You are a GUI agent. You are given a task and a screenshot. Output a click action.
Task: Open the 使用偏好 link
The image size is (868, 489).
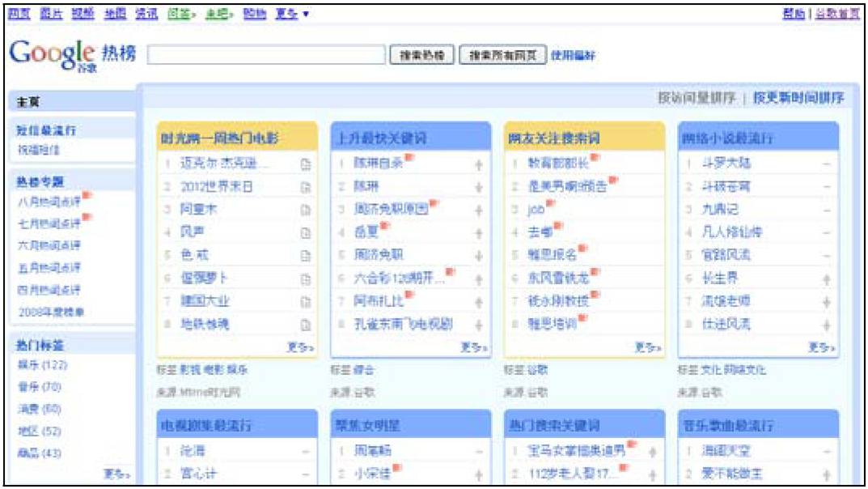click(x=573, y=55)
